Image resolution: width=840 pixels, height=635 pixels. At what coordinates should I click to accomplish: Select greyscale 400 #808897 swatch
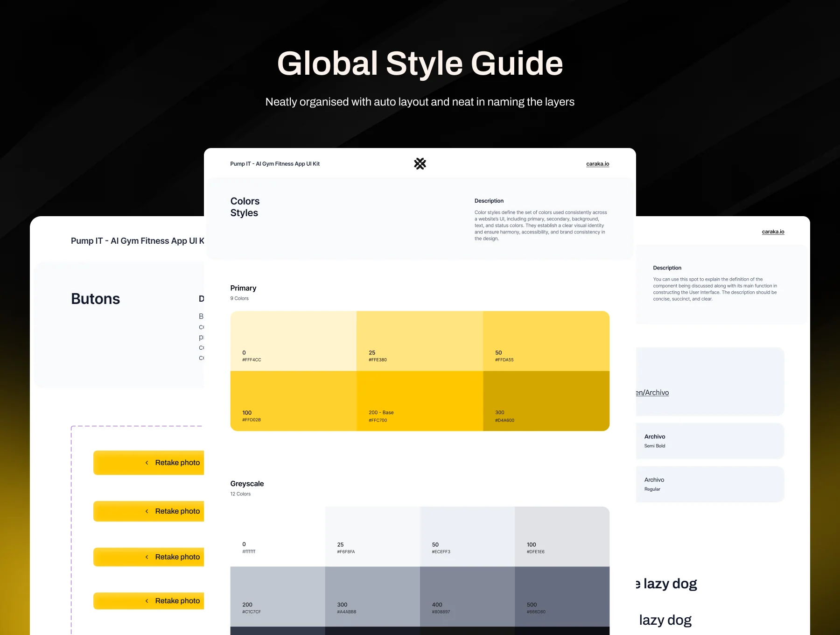click(x=467, y=597)
